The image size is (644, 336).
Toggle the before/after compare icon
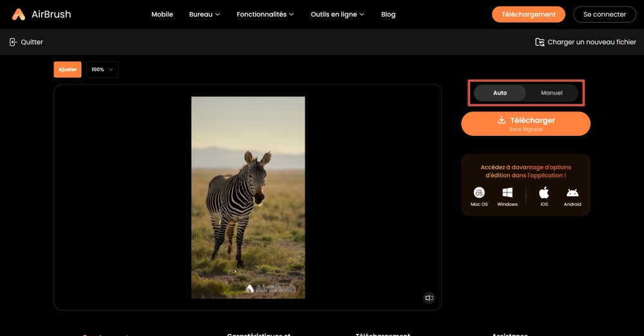coord(429,298)
